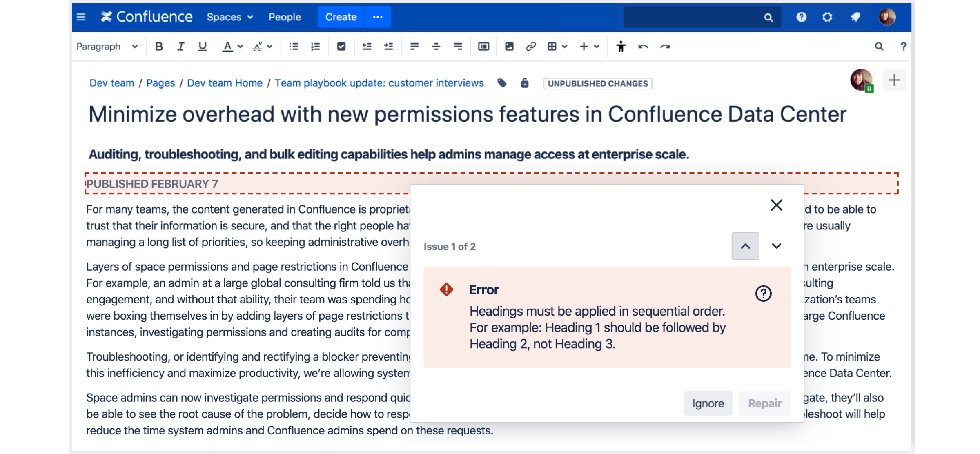Open the help question mark in header
The height and width of the screenshot is (454, 980).
801,17
